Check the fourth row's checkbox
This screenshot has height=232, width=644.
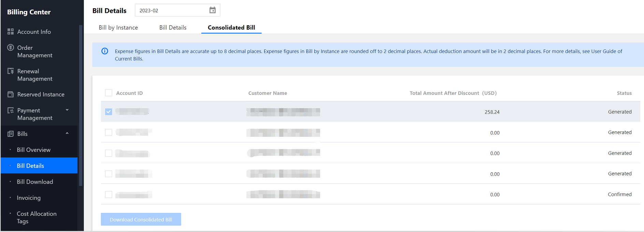coord(109,174)
